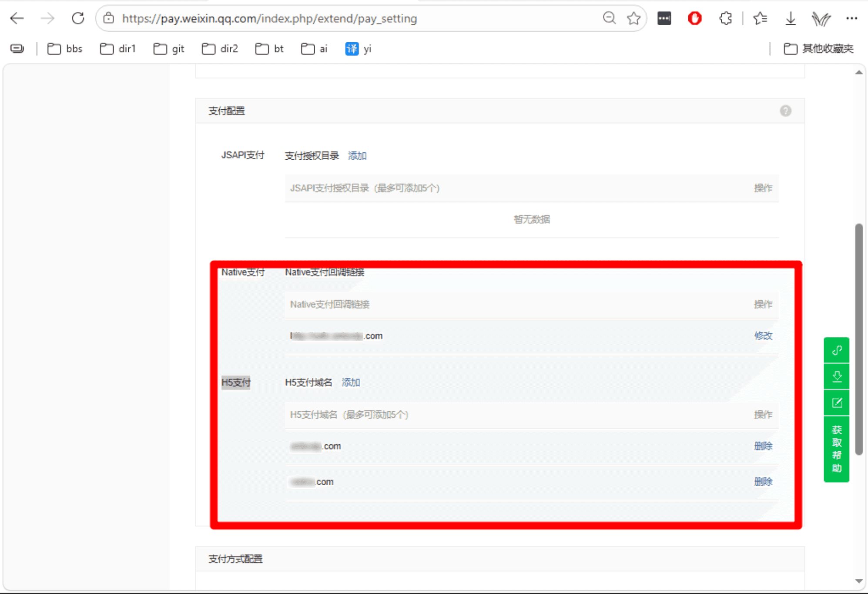
Task: Click the 获取帮助 green button
Action: point(836,449)
